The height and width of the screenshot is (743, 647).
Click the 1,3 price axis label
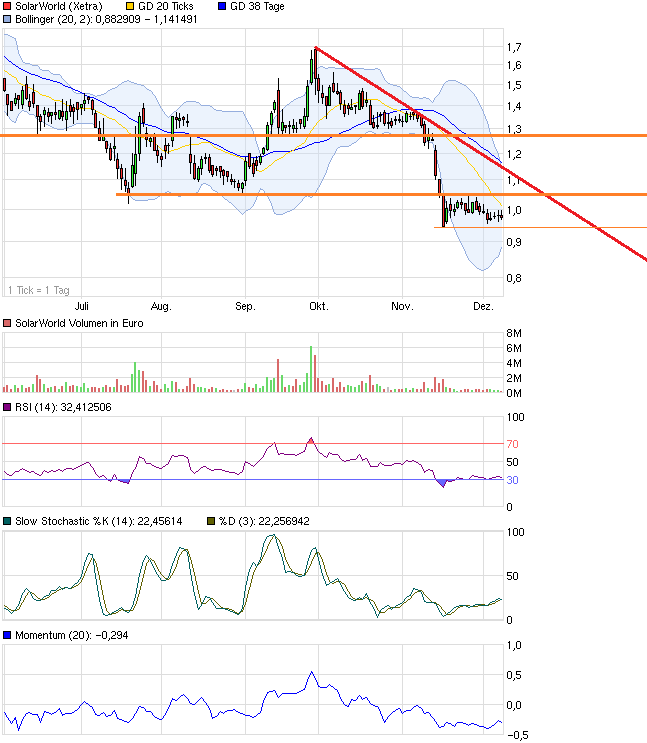point(514,129)
